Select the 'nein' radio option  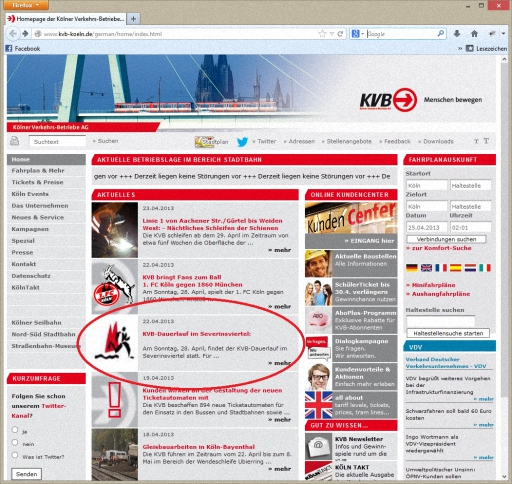[x=15, y=442]
